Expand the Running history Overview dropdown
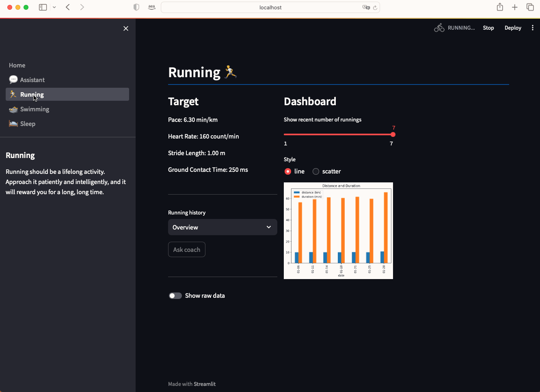The width and height of the screenshot is (540, 392). tap(222, 227)
